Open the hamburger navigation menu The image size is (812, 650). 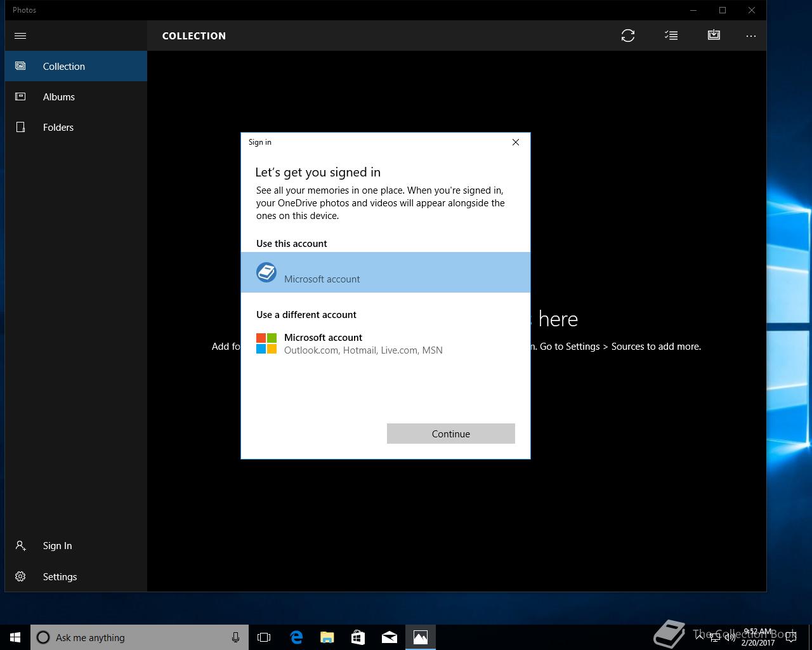pos(20,36)
